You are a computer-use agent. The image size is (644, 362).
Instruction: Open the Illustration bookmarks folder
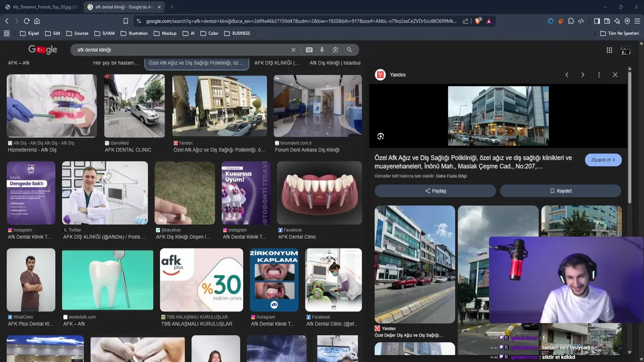(134, 33)
